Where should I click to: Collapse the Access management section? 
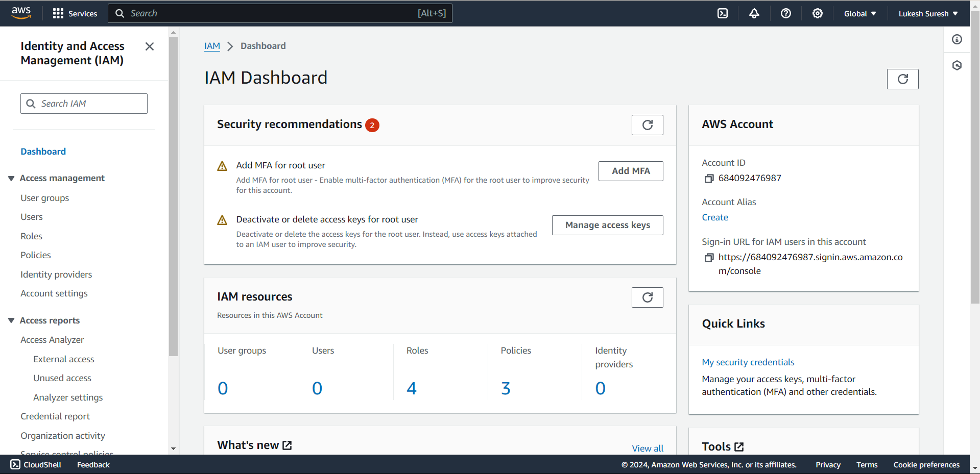pyautogui.click(x=11, y=178)
